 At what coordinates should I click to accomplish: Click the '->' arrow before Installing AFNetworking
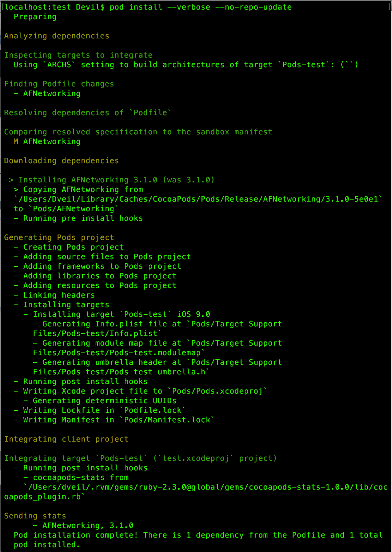pyautogui.click(x=9, y=180)
